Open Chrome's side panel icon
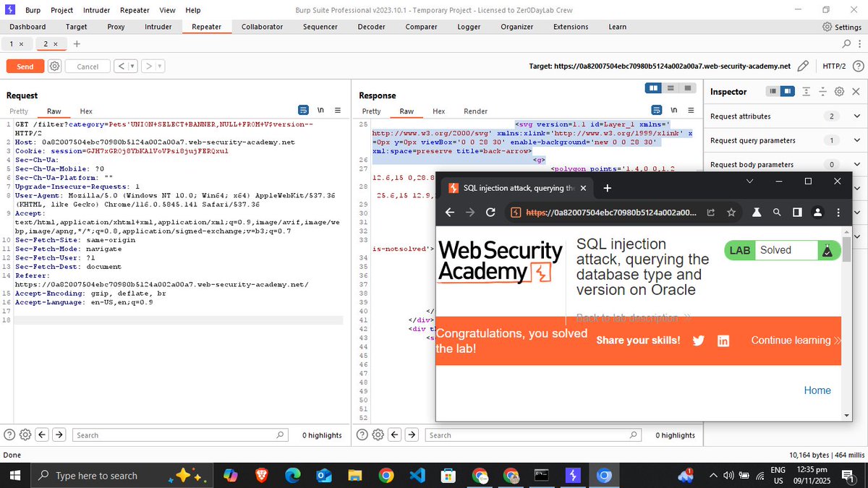Screen dimensions: 868x488 click(x=797, y=213)
